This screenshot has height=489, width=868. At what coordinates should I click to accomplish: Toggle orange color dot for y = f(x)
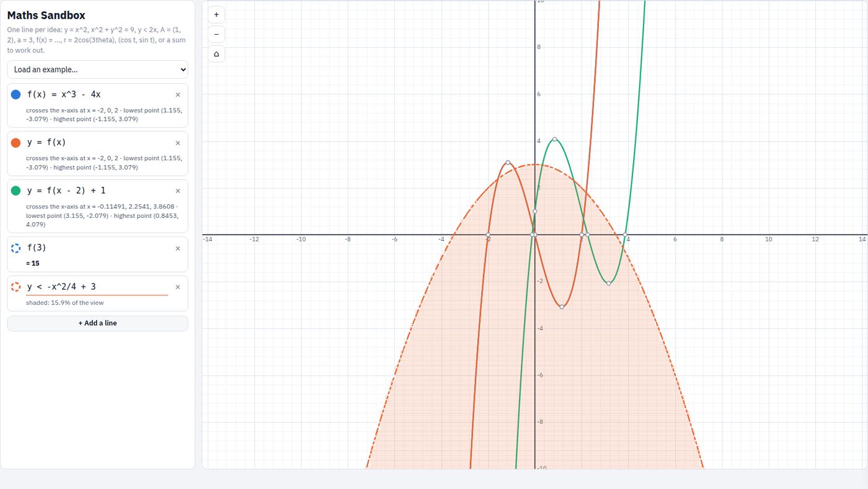tap(16, 143)
